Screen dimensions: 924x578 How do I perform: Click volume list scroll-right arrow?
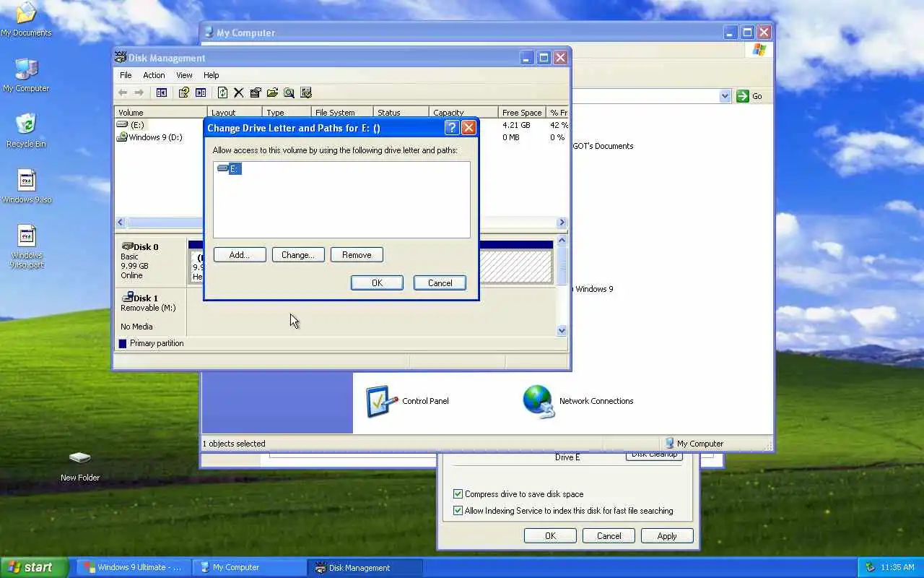point(562,223)
